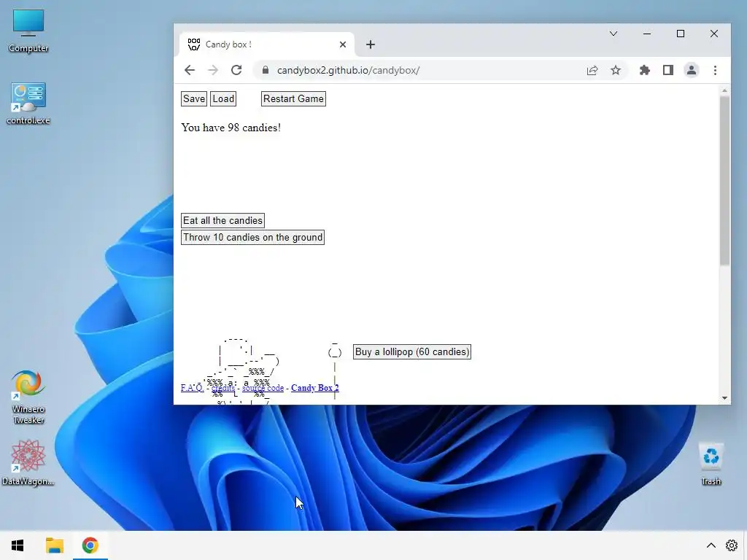Select the Trash desktop icon

711,464
